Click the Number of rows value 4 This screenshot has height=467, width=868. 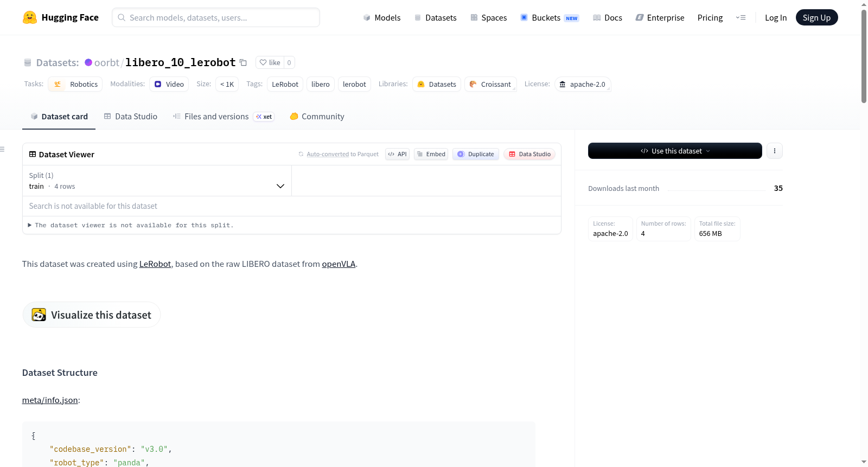[643, 234]
